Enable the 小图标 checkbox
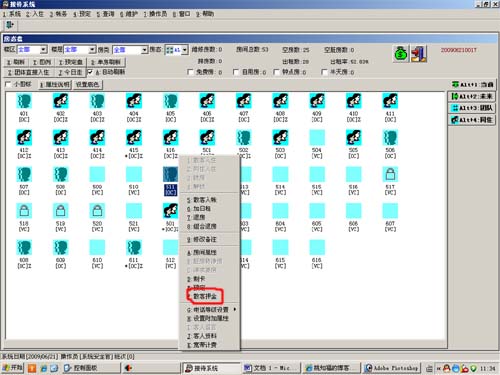The height and width of the screenshot is (375, 500). point(8,84)
